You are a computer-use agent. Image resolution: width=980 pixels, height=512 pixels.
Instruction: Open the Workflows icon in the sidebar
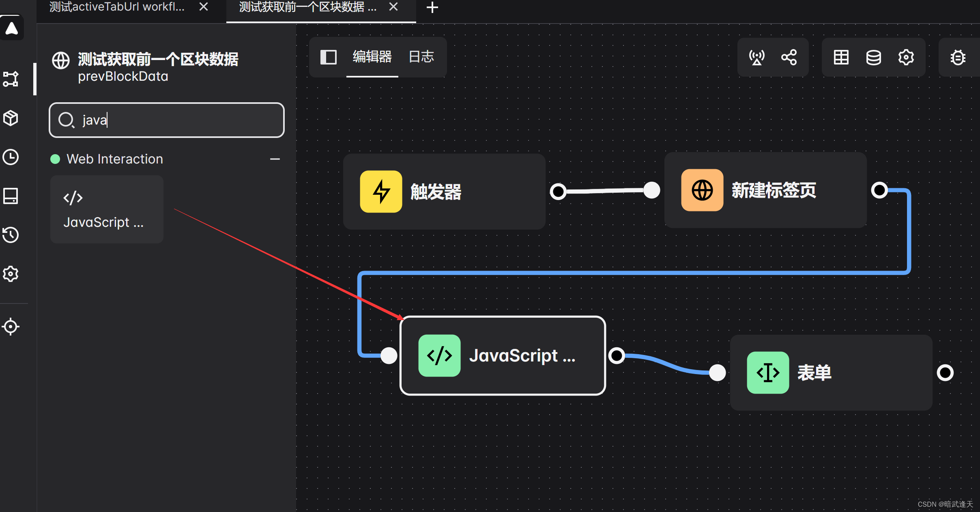click(x=11, y=79)
